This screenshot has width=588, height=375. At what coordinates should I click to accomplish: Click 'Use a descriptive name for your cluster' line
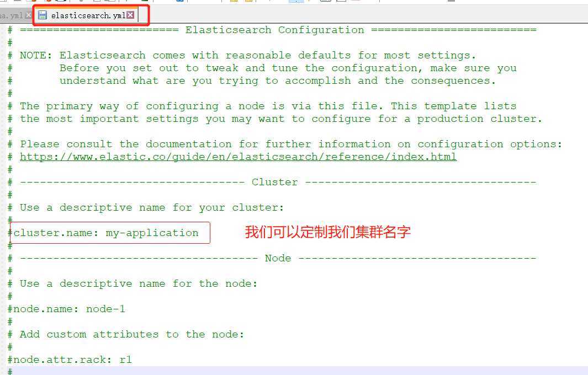pyautogui.click(x=146, y=207)
